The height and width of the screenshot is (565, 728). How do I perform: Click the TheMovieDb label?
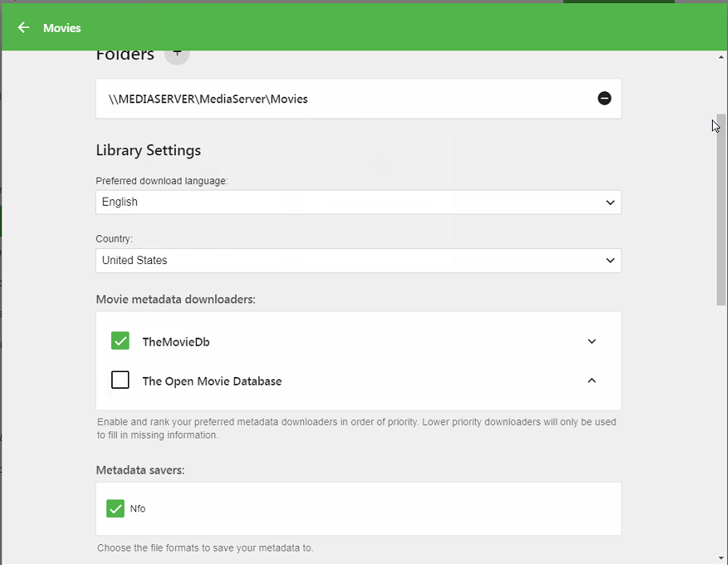point(176,342)
